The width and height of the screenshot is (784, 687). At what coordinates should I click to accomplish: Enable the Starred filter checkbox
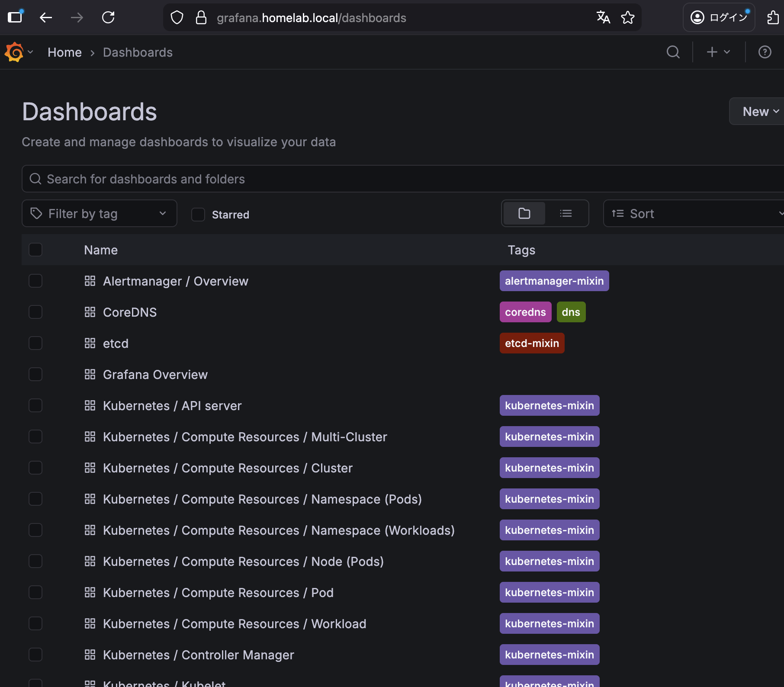[x=198, y=214]
